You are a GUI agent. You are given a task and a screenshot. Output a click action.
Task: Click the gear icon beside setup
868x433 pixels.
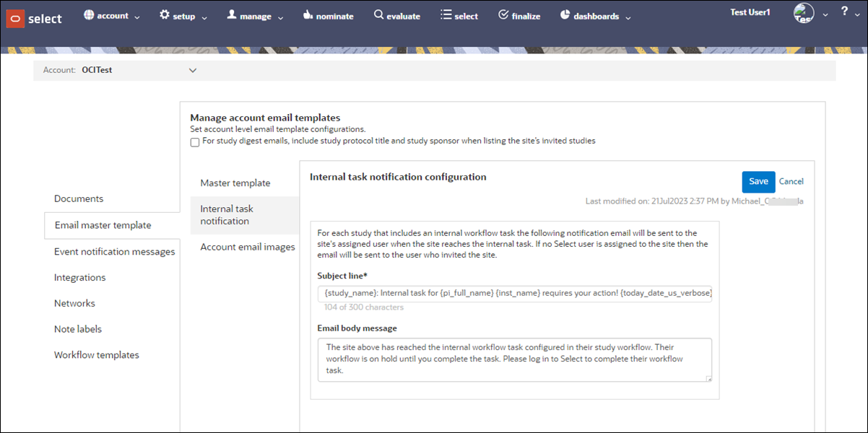[x=165, y=14]
